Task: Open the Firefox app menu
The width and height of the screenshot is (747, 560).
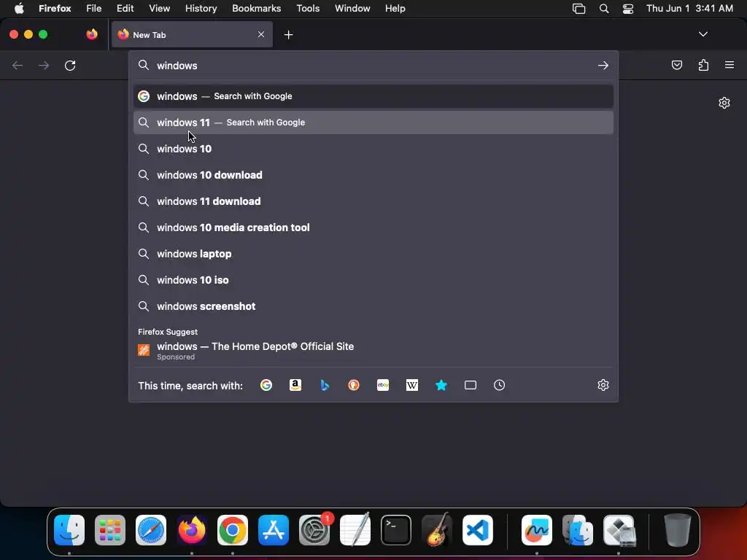Action: 55,9
